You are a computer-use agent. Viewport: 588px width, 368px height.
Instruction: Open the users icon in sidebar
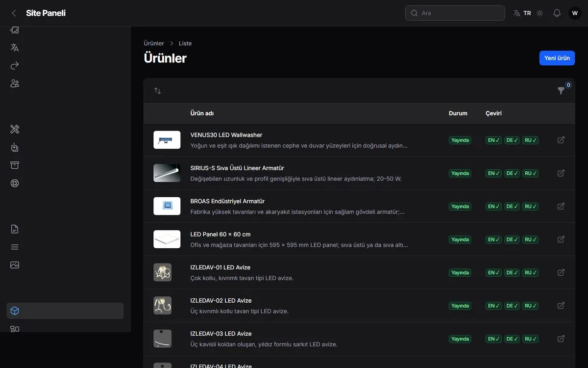(x=15, y=83)
